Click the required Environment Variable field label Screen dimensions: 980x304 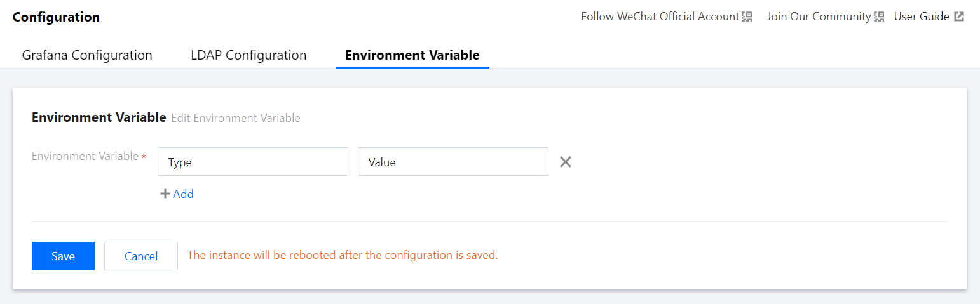pyautogui.click(x=85, y=156)
